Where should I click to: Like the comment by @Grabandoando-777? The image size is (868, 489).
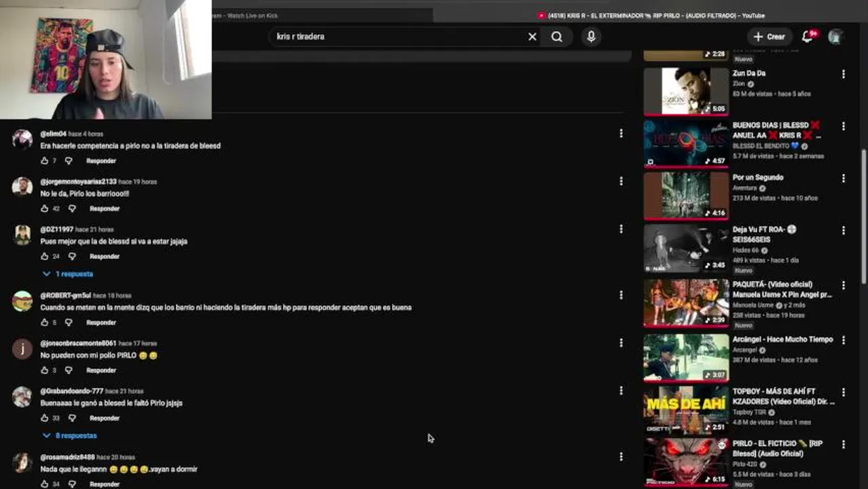(x=45, y=418)
